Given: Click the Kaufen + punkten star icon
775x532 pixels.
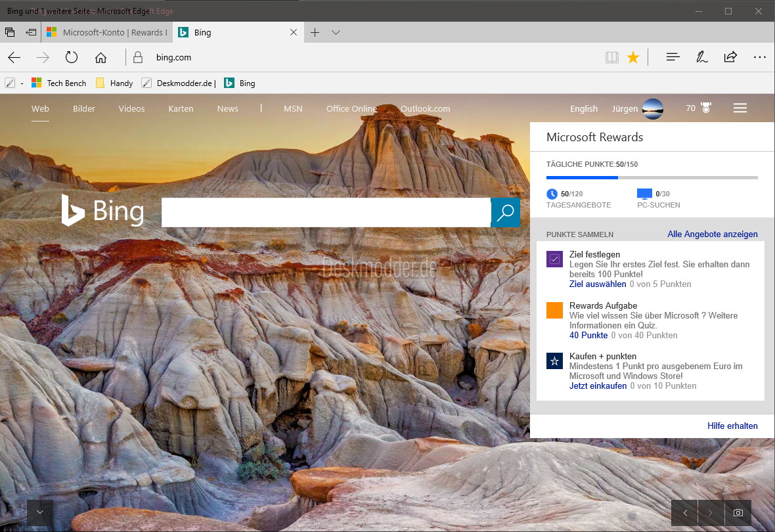Looking at the screenshot, I should pyautogui.click(x=554, y=361).
